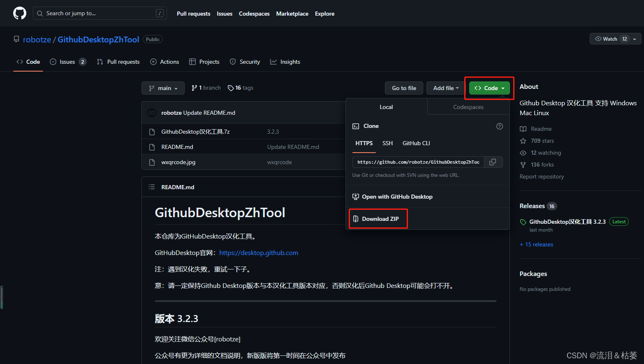Screen dimensions: 644x364
Task: Open the Releases heading link
Action: (x=532, y=206)
